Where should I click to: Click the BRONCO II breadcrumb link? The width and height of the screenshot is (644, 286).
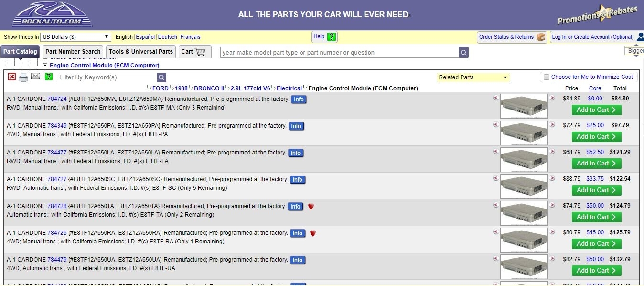click(x=209, y=88)
